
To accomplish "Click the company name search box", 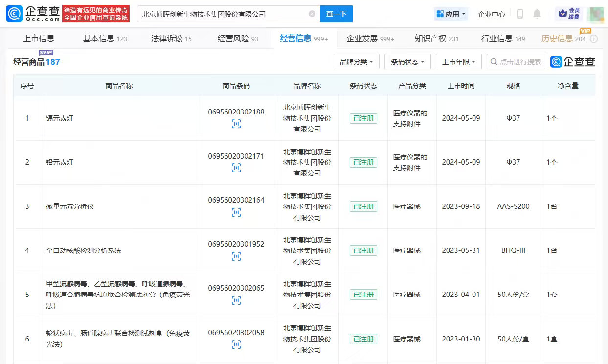I will coord(223,14).
